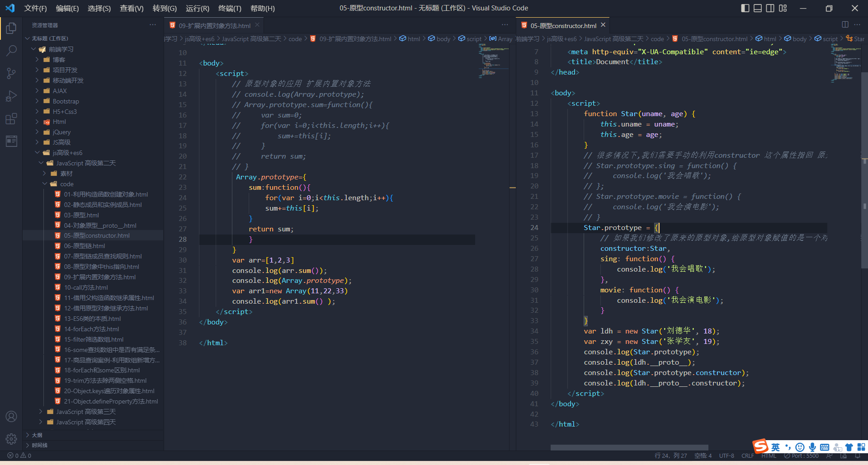Open the 运行(R) menu

pos(197,8)
